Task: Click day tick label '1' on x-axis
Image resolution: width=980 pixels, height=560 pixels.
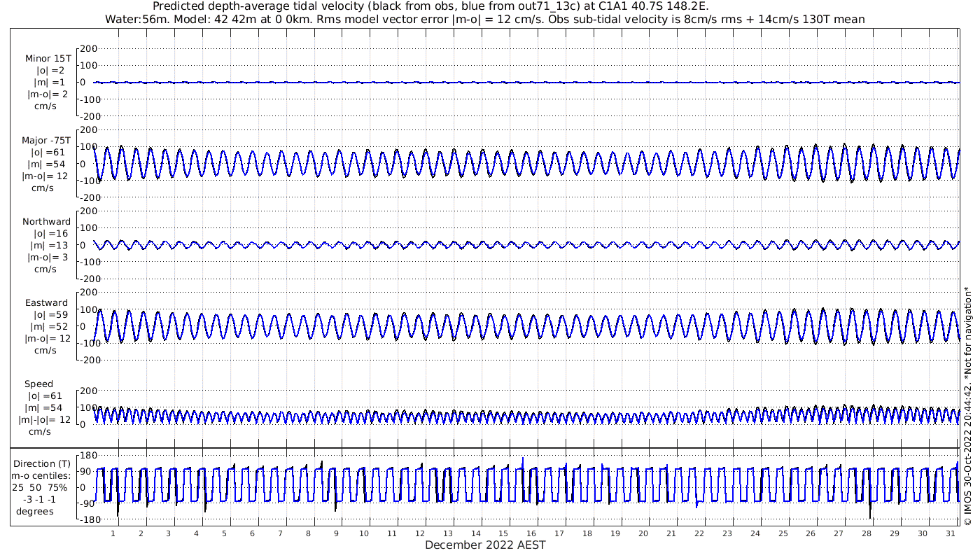Action: coord(113,533)
